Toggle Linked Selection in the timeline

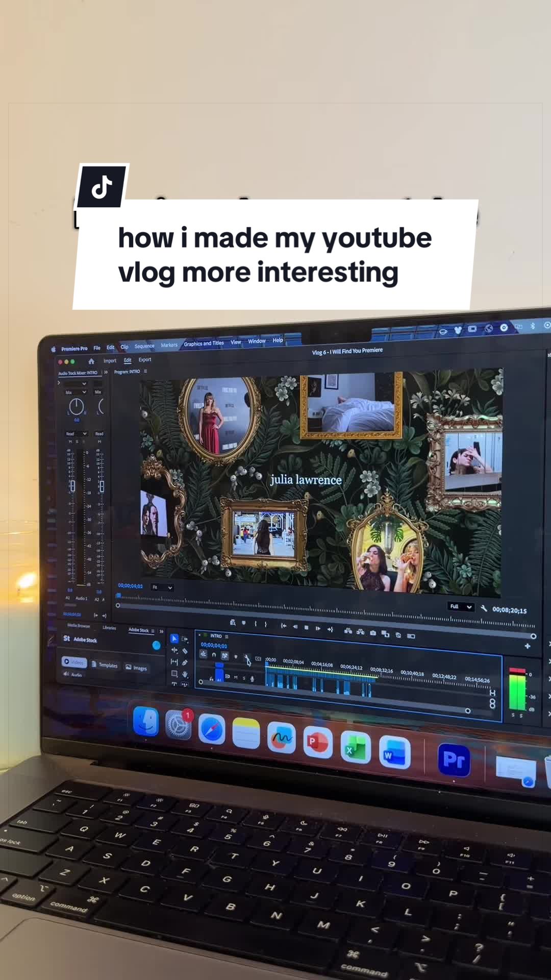(224, 655)
